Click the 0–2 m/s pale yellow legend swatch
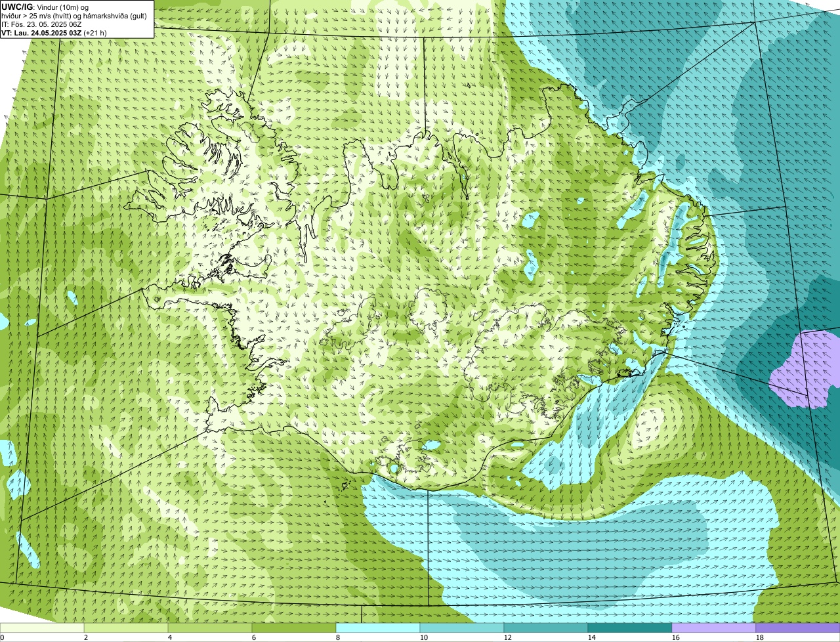Viewport: 840px width, 642px height. (42, 628)
